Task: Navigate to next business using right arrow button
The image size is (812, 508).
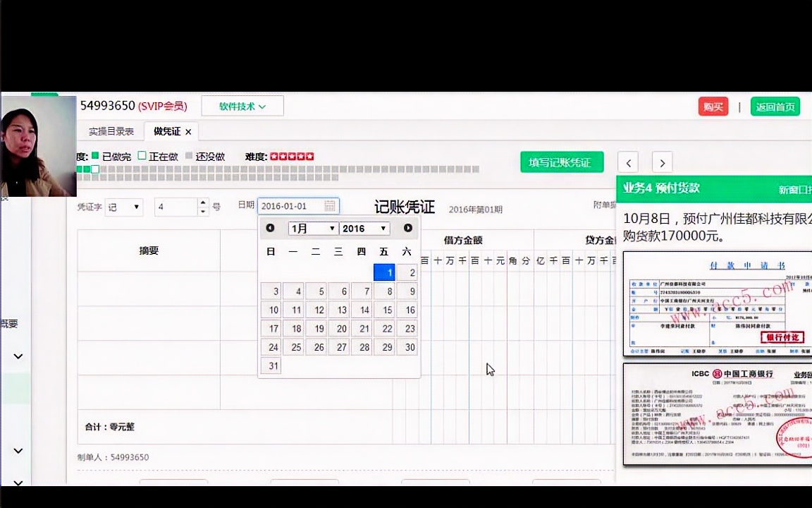Action: pyautogui.click(x=662, y=163)
